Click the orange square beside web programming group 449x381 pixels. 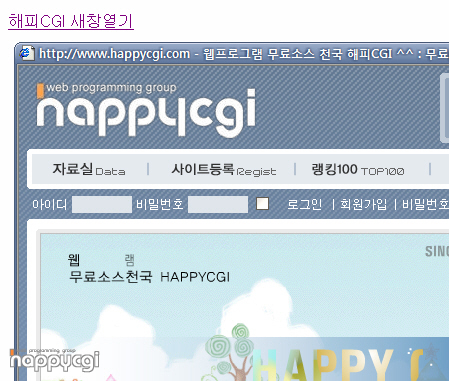coord(40,91)
